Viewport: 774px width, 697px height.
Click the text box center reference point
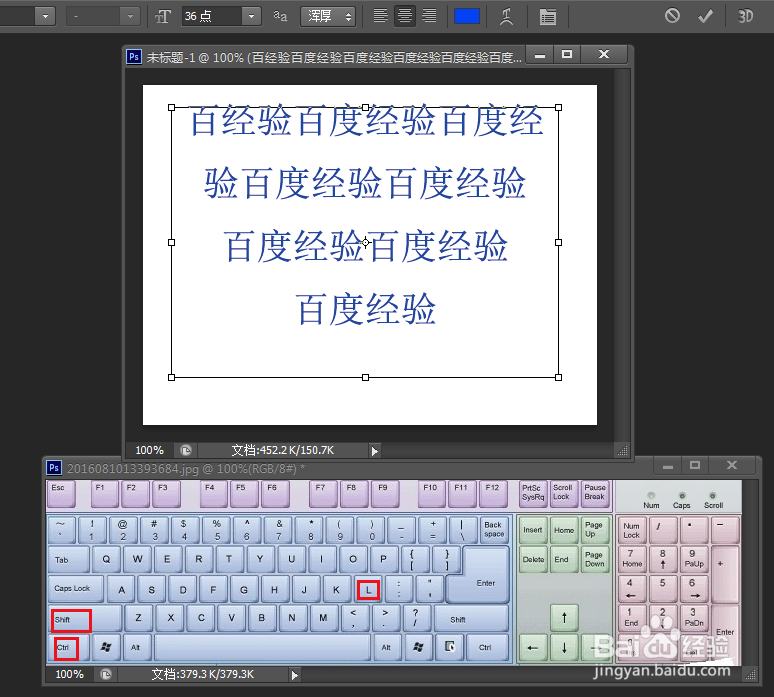(365, 242)
